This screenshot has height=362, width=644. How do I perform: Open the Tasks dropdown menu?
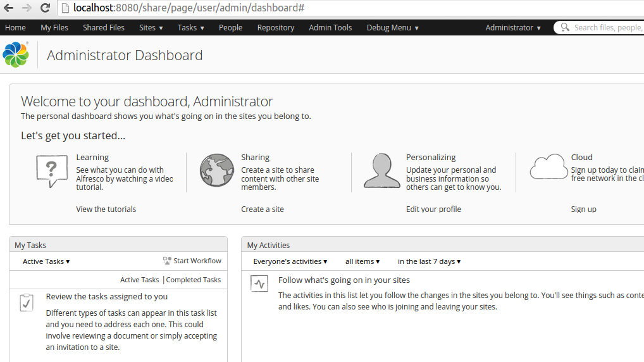[x=190, y=28]
